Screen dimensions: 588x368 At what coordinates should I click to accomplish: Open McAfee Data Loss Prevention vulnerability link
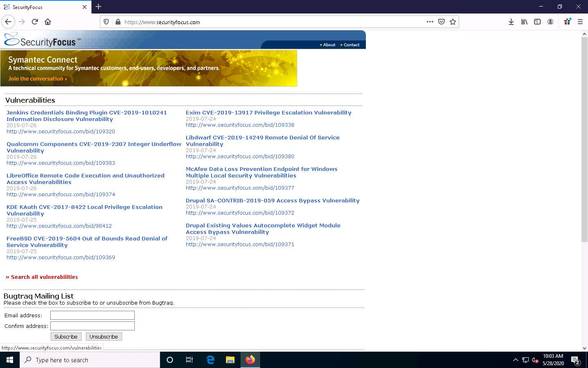tap(262, 172)
